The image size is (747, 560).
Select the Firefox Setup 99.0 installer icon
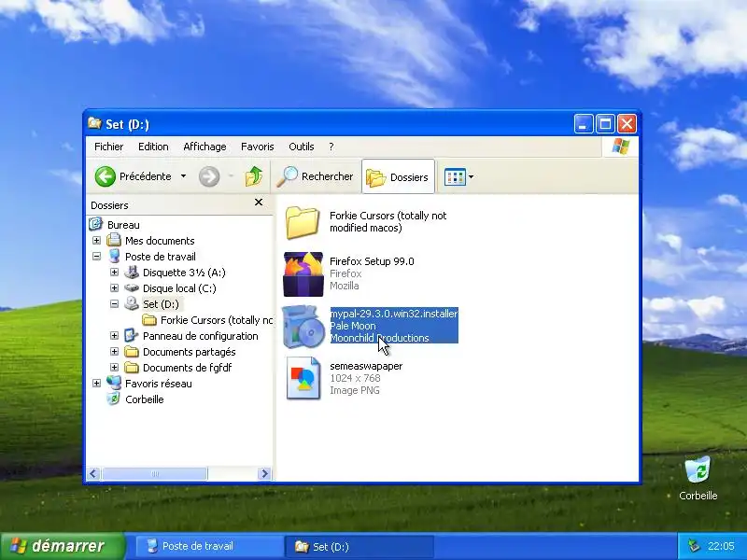pos(303,274)
